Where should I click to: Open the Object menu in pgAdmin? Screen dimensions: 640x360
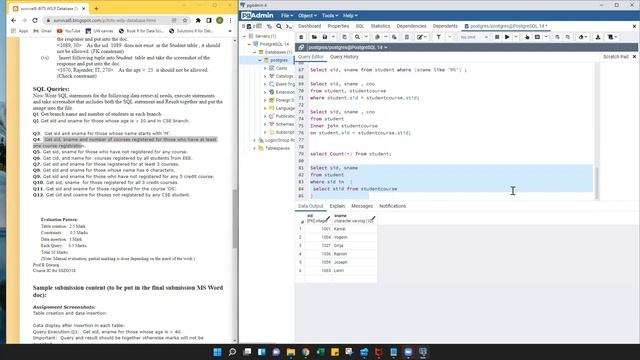pyautogui.click(x=307, y=16)
